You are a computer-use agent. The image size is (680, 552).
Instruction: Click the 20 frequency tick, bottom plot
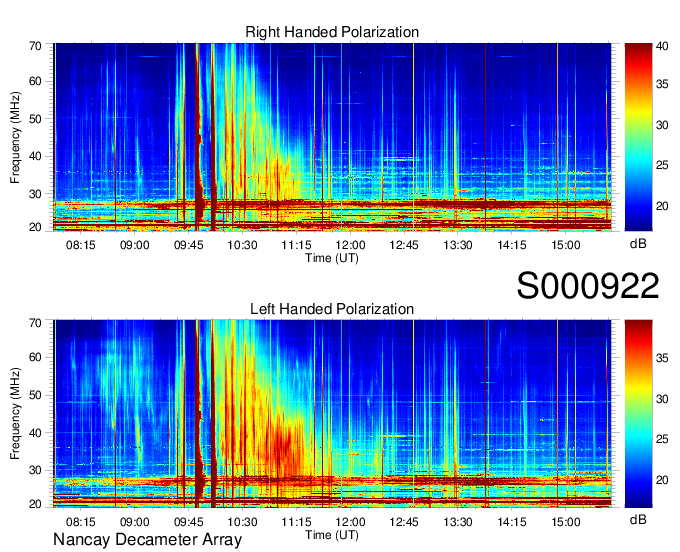(35, 504)
